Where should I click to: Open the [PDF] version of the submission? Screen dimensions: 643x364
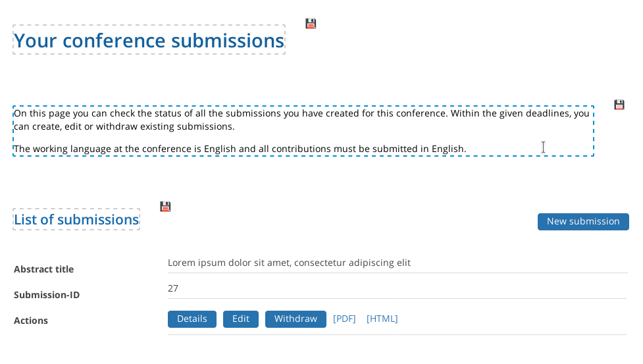pos(344,319)
